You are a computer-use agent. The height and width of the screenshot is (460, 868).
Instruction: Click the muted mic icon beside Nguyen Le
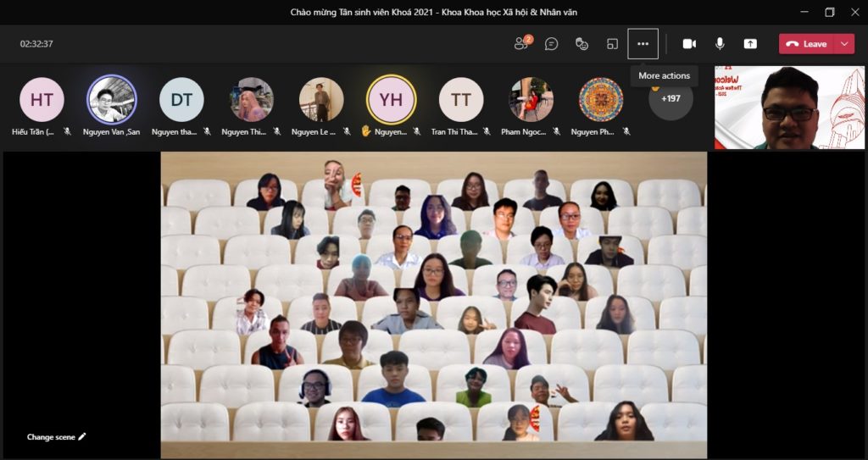point(347,131)
